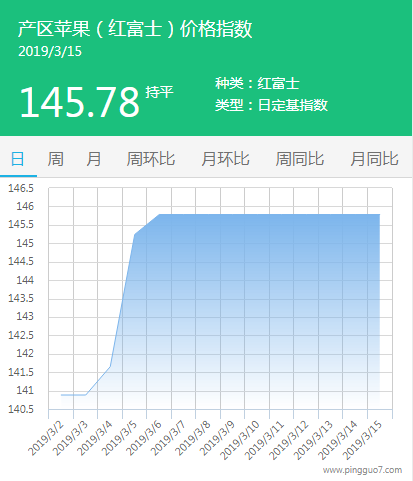The height and width of the screenshot is (481, 413).
Task: Open the 月环比 tab
Action: pyautogui.click(x=225, y=159)
